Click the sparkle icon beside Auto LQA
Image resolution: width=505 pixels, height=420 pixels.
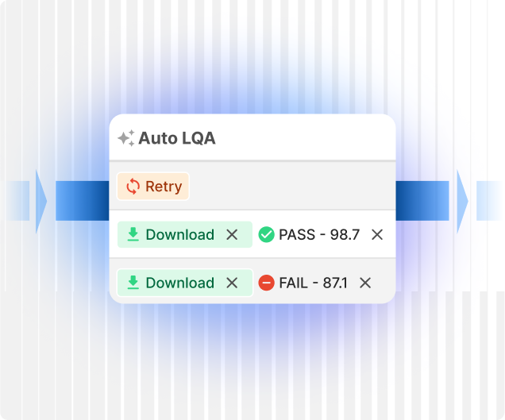pos(126,138)
